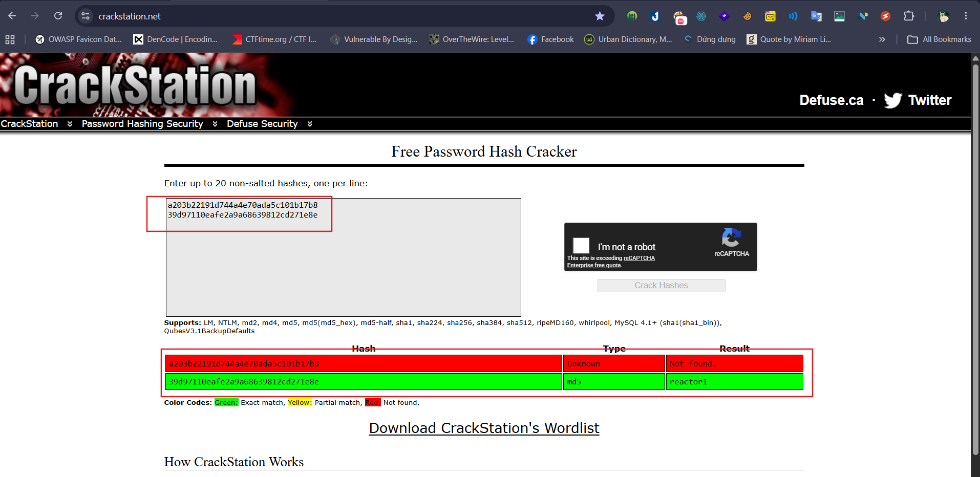The image size is (980, 477).
Task: Expand the Defuse Security dropdown chevron
Action: (310, 124)
